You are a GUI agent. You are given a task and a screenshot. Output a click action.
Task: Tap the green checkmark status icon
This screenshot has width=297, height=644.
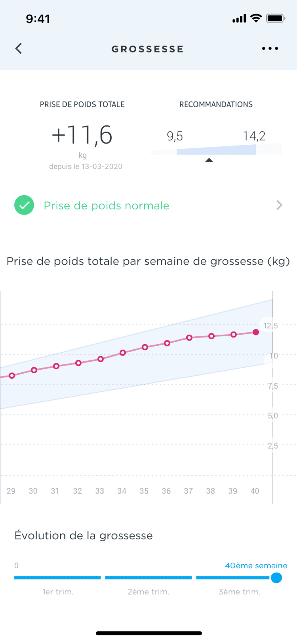24,205
